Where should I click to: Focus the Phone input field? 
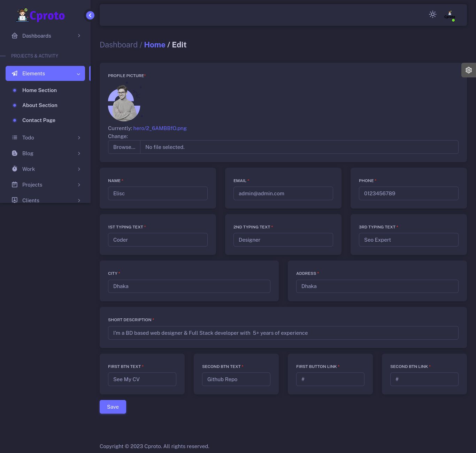409,193
